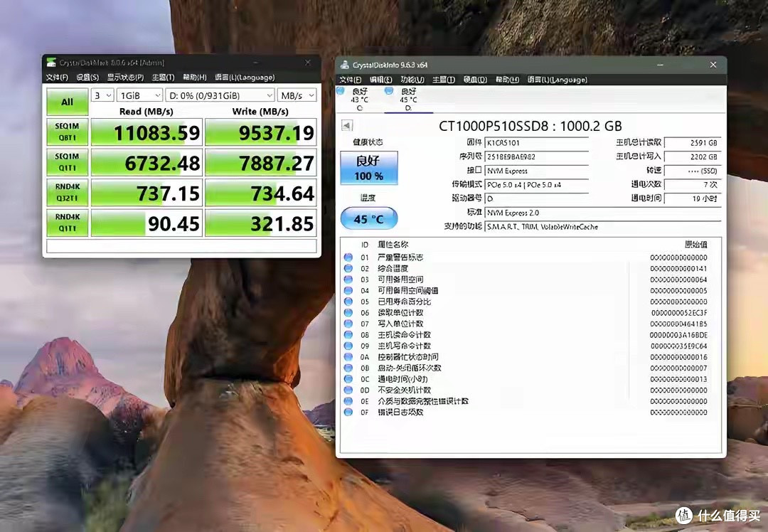768x532 pixels.
Task: Click status circle for attribute 01 严重警告标志
Action: (x=348, y=257)
